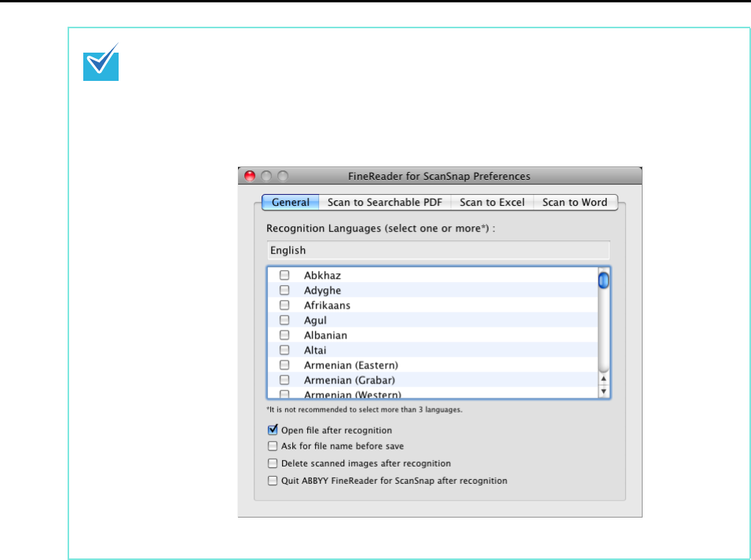Click the Altai language name
The width and height of the screenshot is (751, 560).
[x=315, y=350]
